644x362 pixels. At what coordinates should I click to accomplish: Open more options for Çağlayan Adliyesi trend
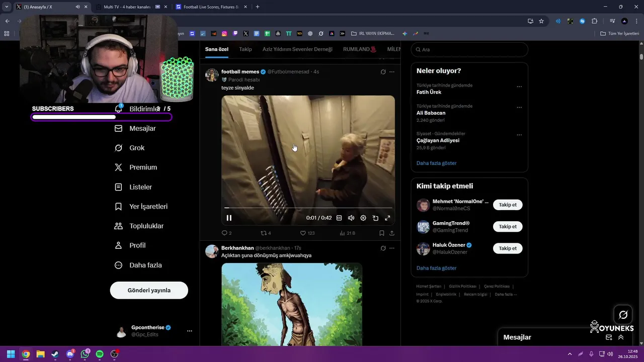pos(519,135)
